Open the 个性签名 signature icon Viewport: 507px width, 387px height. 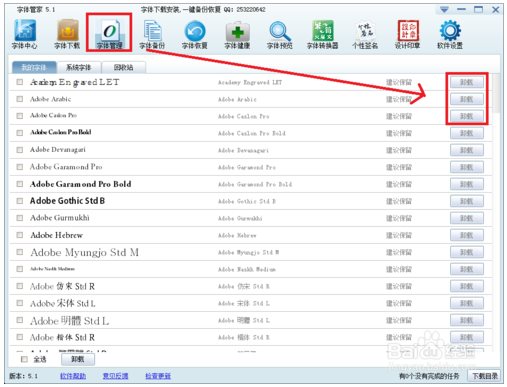tap(365, 34)
